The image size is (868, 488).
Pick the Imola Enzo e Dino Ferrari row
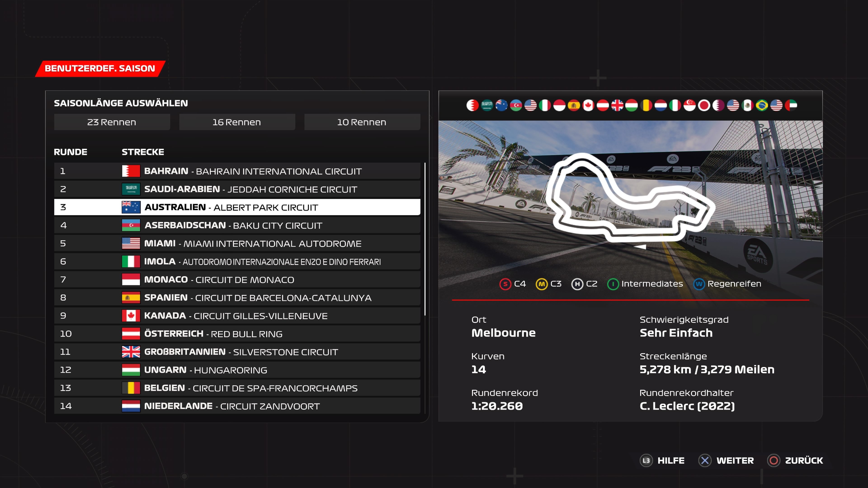point(237,261)
